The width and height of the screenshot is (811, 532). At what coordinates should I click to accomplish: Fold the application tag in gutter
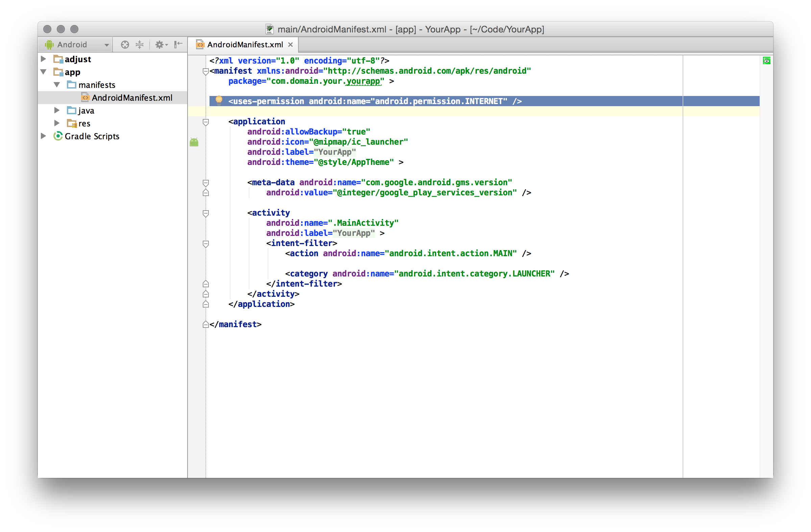205,122
